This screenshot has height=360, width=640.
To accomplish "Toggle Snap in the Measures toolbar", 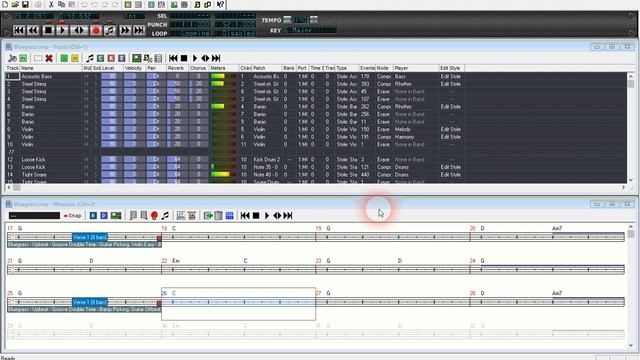I will pos(73,216).
